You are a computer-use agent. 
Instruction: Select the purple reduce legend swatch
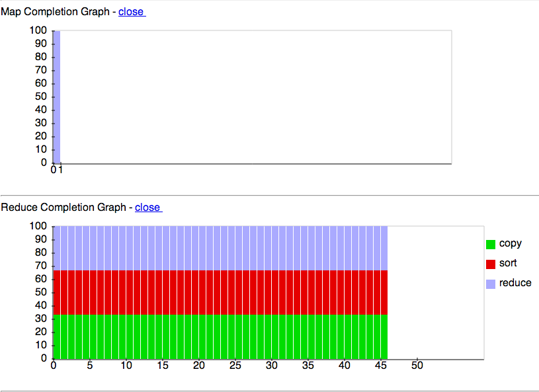491,284
